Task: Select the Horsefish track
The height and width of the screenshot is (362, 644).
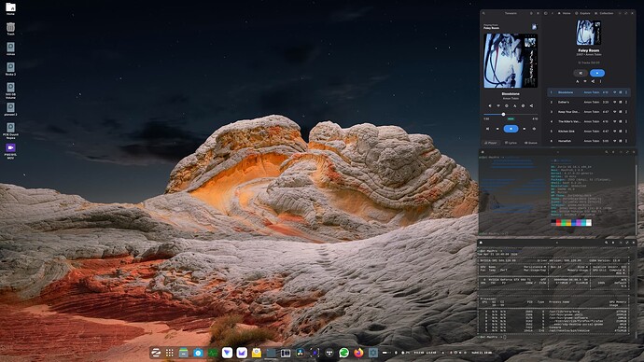Action: pyautogui.click(x=589, y=141)
